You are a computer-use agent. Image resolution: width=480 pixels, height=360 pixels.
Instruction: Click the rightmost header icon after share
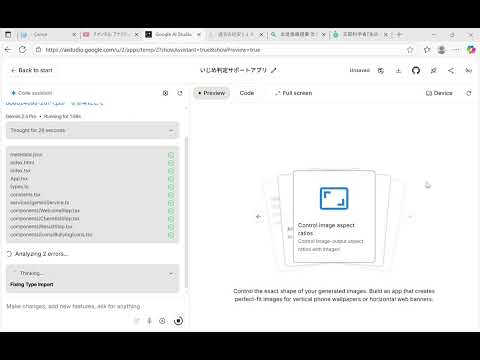pyautogui.click(x=469, y=70)
